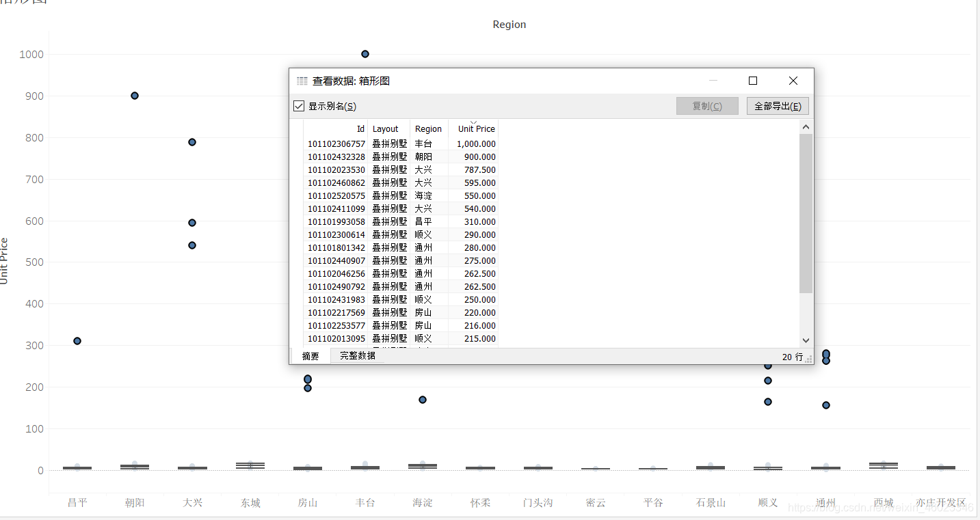Select the 大兴 outlier point near 595
This screenshot has width=980, height=520.
tap(192, 223)
